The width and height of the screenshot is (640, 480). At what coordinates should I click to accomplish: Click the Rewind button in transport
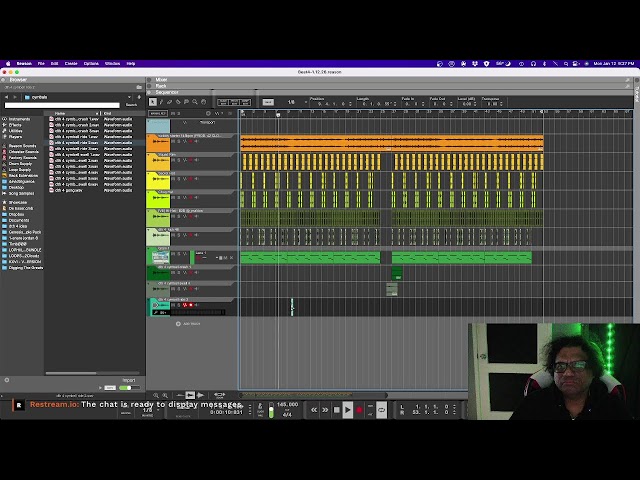(x=314, y=410)
